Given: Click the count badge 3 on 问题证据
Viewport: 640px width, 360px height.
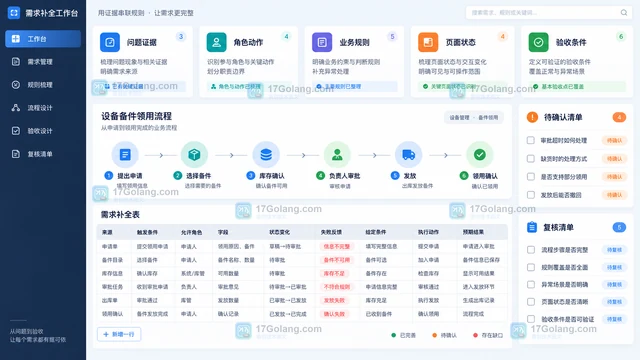Looking at the screenshot, I should [x=181, y=37].
